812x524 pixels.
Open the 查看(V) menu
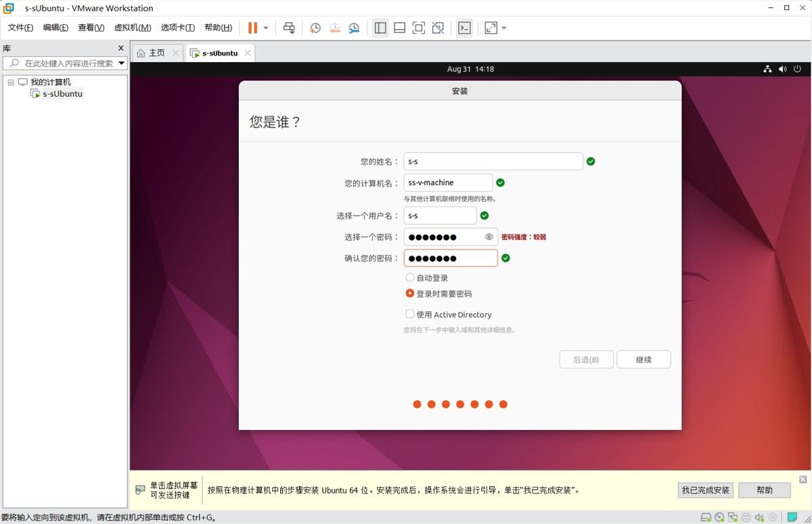[x=91, y=28]
